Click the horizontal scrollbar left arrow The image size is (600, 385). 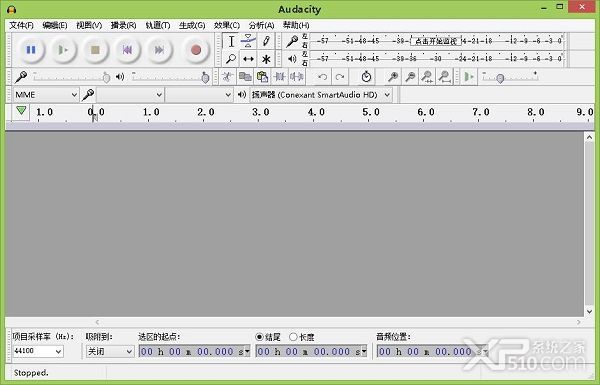97,322
